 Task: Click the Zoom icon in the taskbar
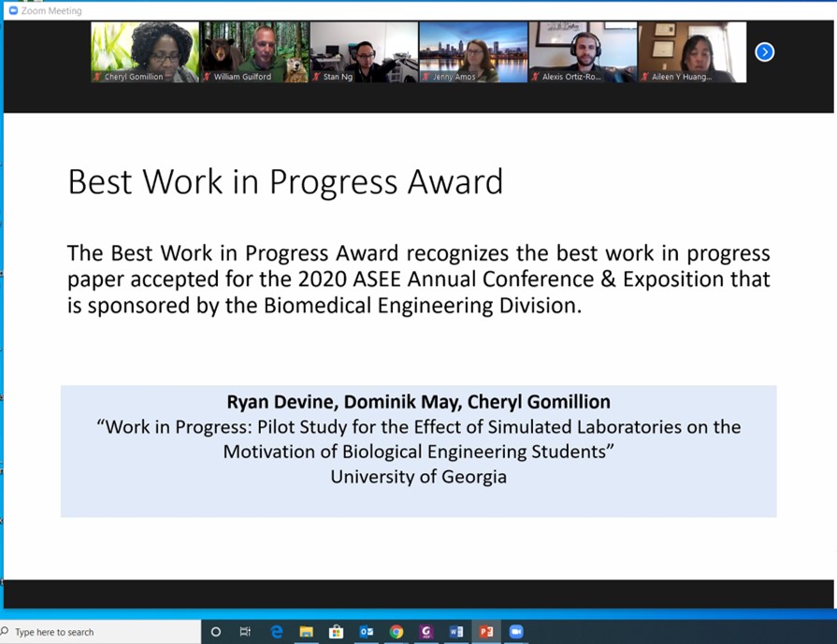tap(515, 632)
